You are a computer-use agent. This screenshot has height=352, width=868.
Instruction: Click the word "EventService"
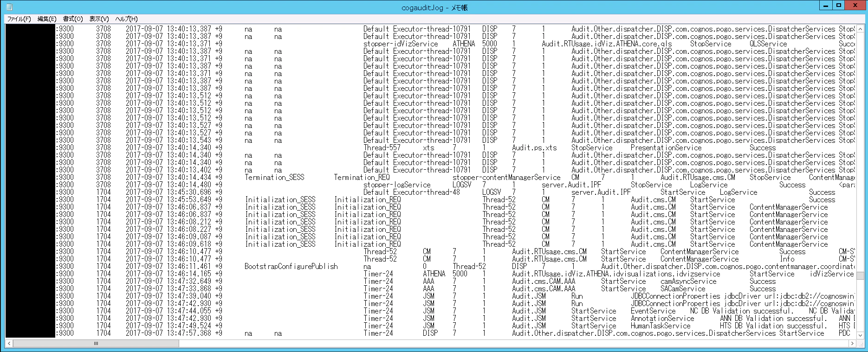[653, 311]
